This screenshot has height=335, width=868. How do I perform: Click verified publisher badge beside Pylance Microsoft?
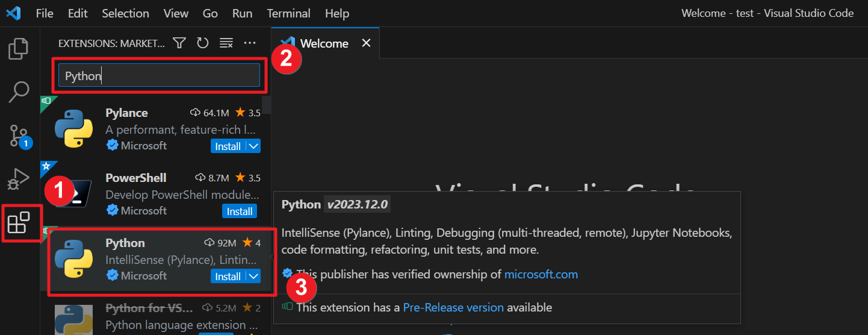[112, 145]
